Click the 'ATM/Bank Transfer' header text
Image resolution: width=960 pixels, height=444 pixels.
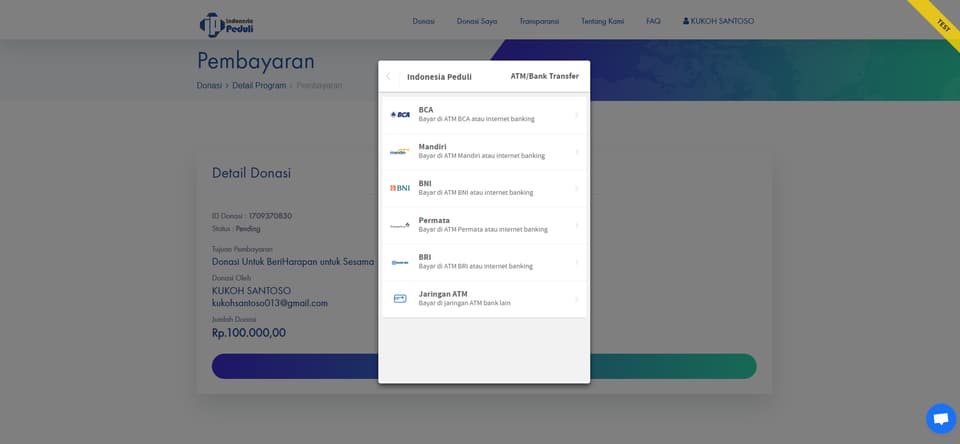[545, 77]
